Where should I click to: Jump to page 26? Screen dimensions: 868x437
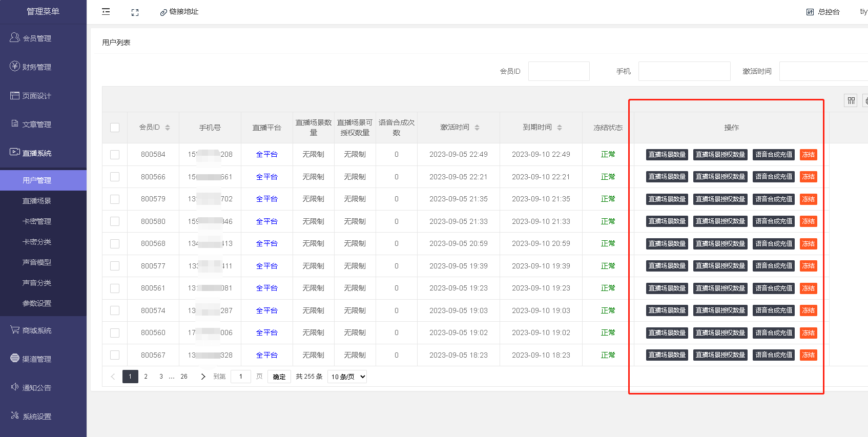point(184,377)
